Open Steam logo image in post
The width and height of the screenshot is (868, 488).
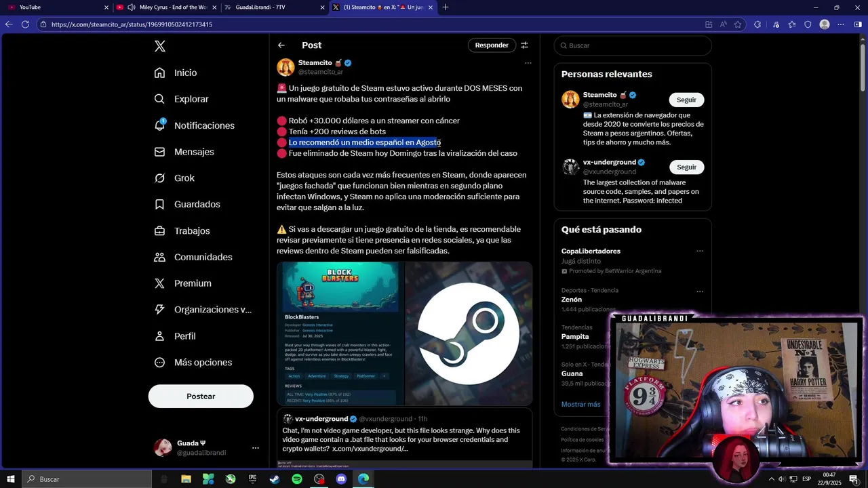point(469,333)
